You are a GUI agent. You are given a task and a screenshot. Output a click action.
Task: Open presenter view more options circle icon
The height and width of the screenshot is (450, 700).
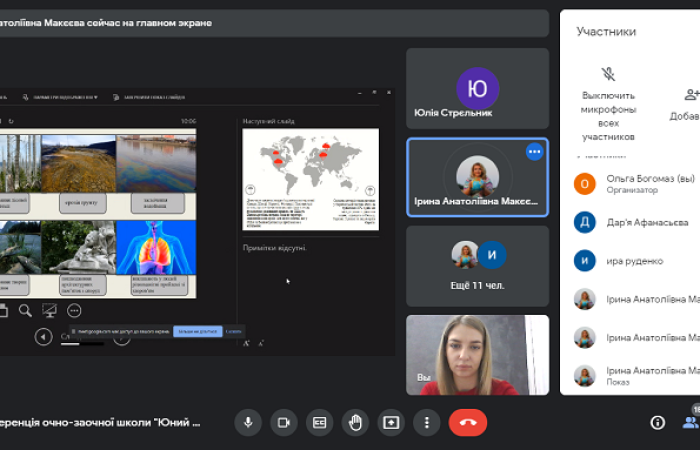tap(73, 311)
